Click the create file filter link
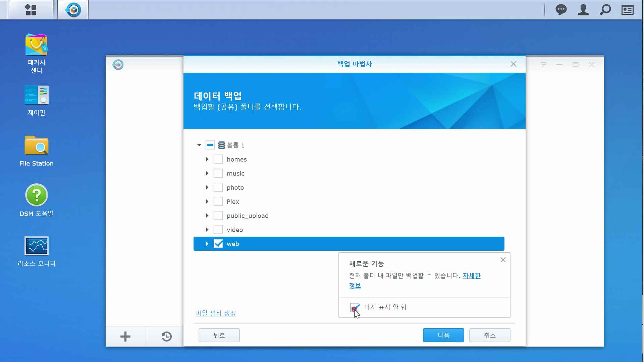The height and width of the screenshot is (362, 644). pos(216,313)
